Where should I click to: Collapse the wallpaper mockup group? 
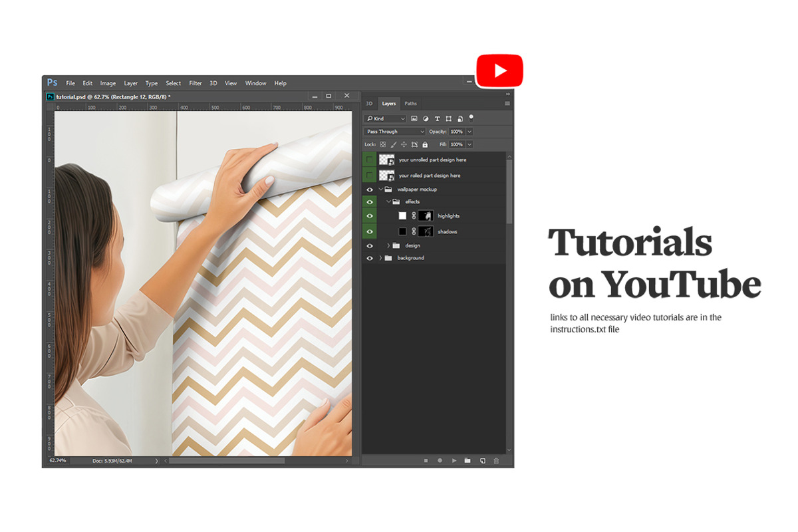coord(381,190)
